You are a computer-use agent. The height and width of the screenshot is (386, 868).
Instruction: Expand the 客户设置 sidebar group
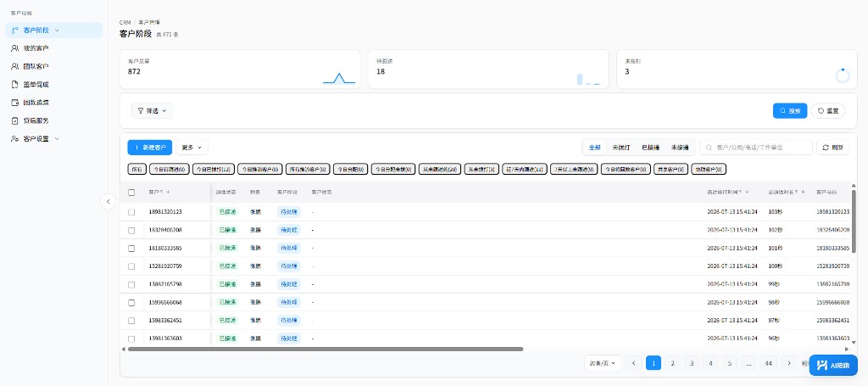point(53,139)
